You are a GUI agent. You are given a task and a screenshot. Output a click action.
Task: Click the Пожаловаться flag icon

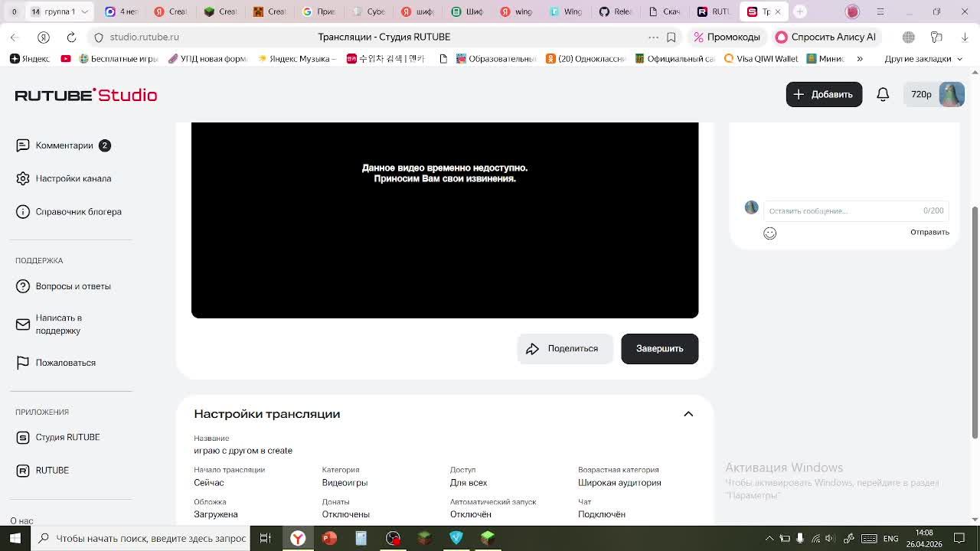(23, 363)
